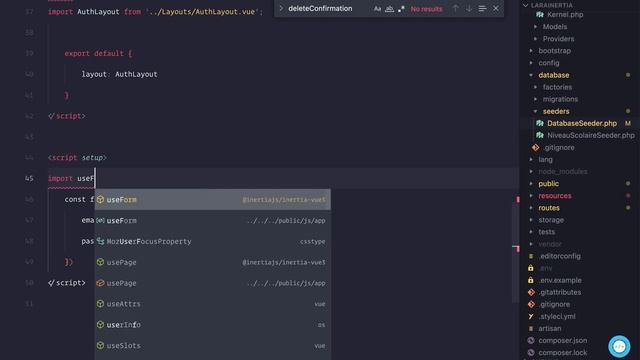Toggle Find in Selection icon

point(482,9)
